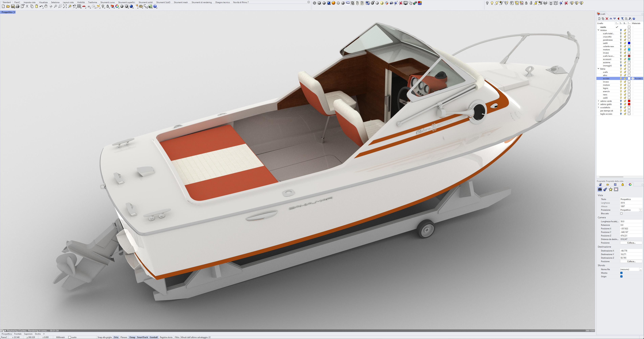The image size is (644, 339).
Task: Click the yellow star icon in properties
Action: point(610,189)
